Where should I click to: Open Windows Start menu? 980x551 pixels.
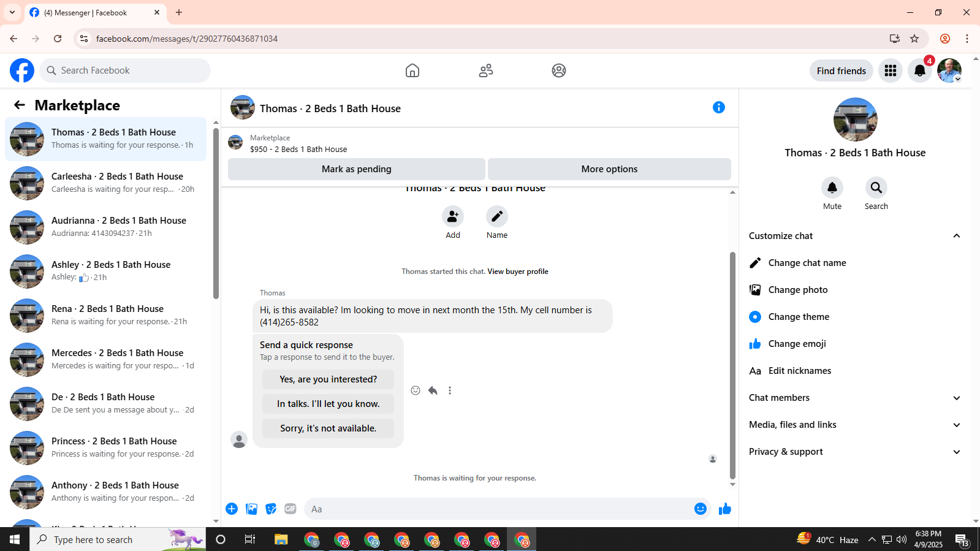pos(15,539)
